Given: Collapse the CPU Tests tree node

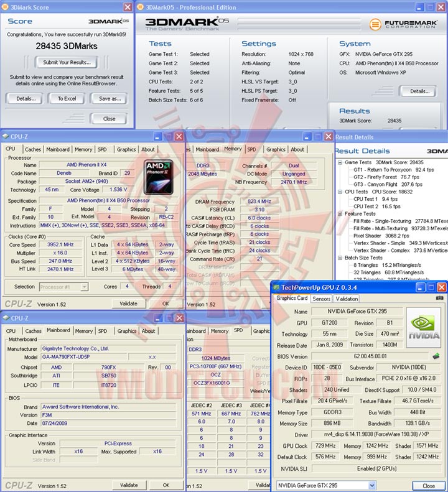Looking at the screenshot, I should click(340, 192).
